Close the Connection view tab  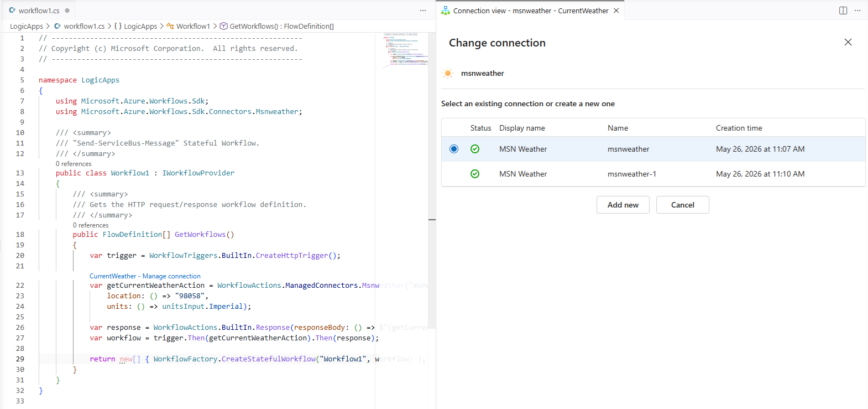point(616,11)
